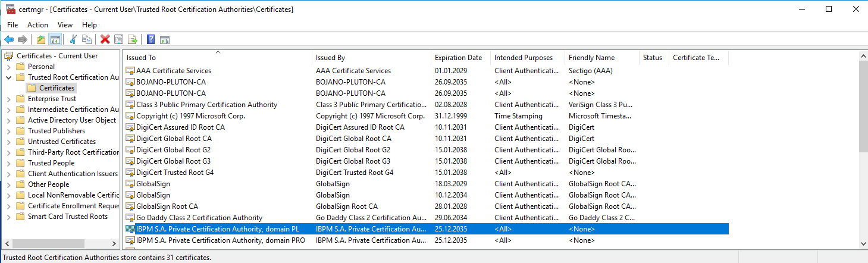Open Help with the question mark icon

[151, 39]
